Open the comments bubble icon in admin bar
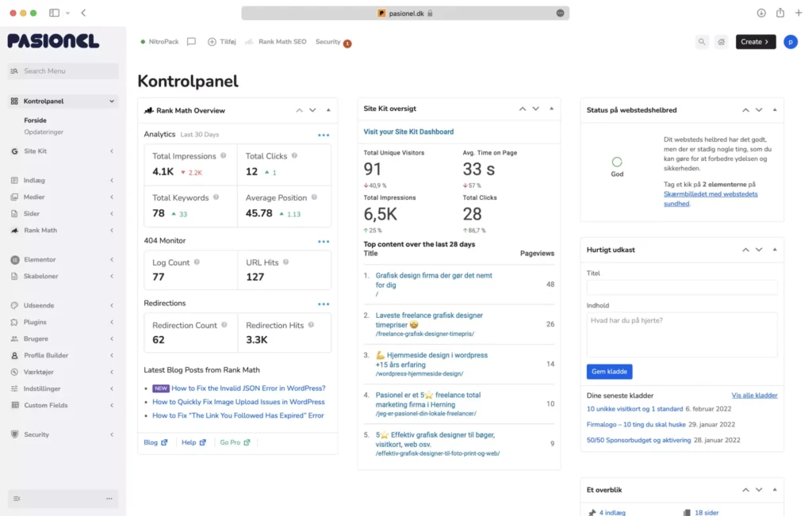Image resolution: width=812 pixels, height=516 pixels. pyautogui.click(x=191, y=42)
